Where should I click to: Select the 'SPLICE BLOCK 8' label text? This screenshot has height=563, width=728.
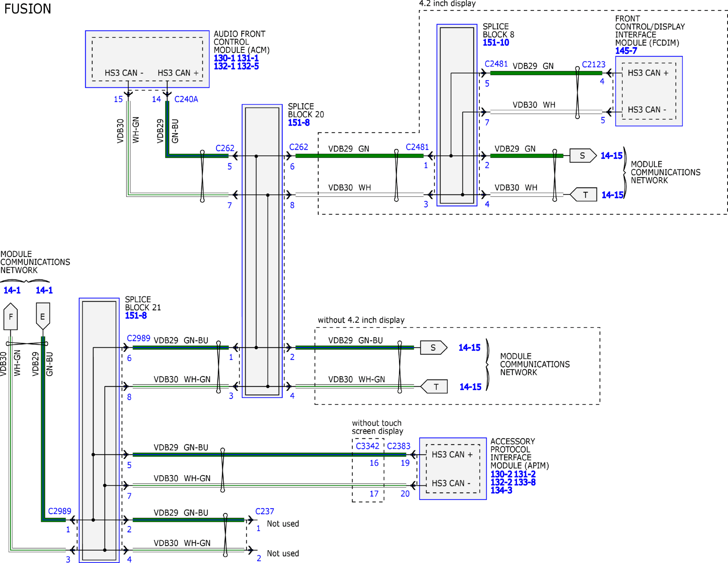tap(498, 31)
